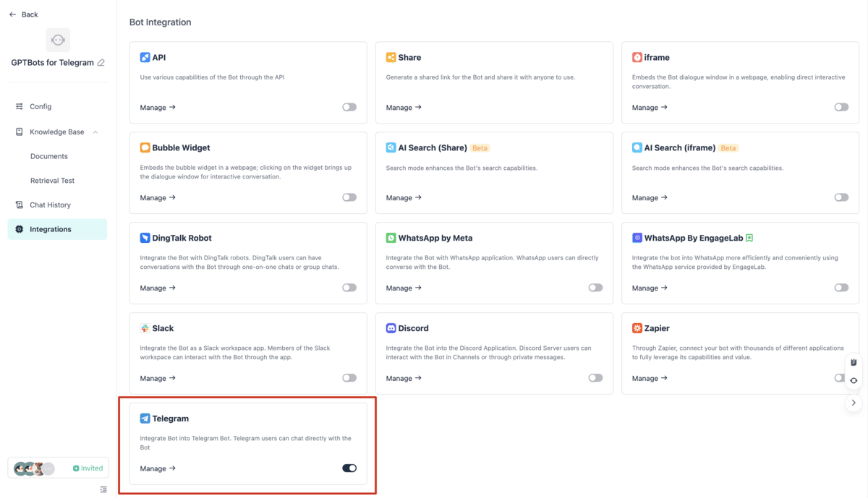Select the Telegram integration icon

click(x=145, y=418)
